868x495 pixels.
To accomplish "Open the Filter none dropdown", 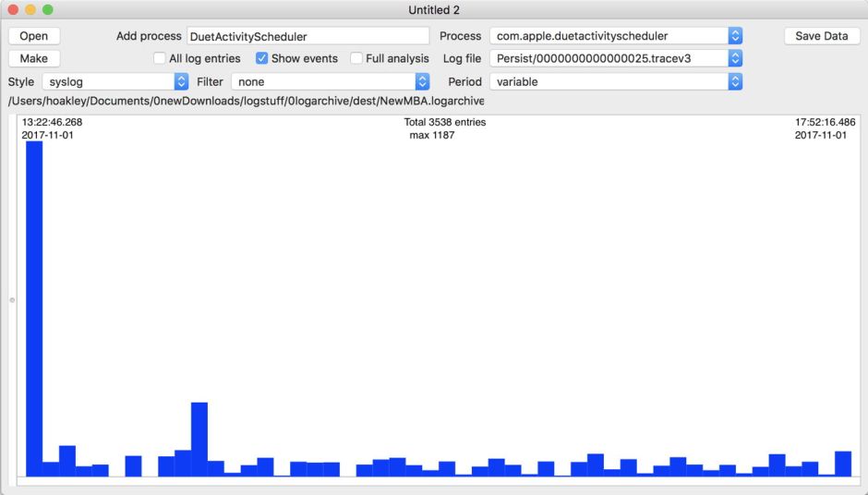I will 331,81.
